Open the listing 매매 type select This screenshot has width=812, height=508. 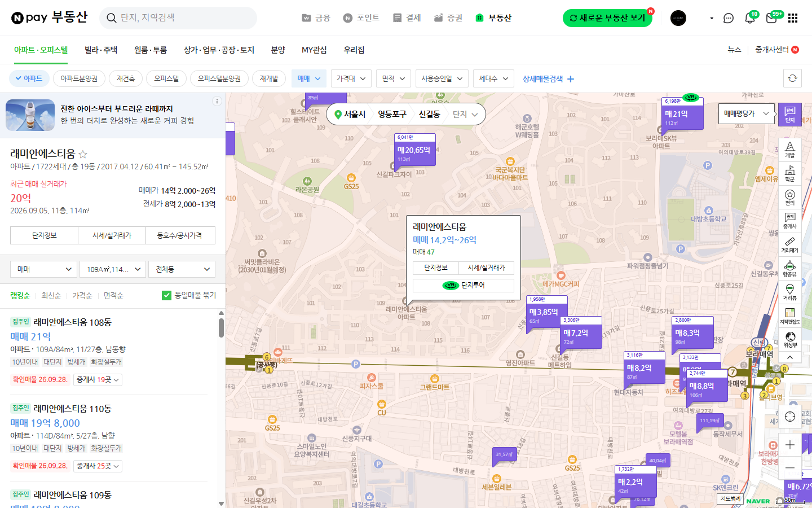[43, 269]
